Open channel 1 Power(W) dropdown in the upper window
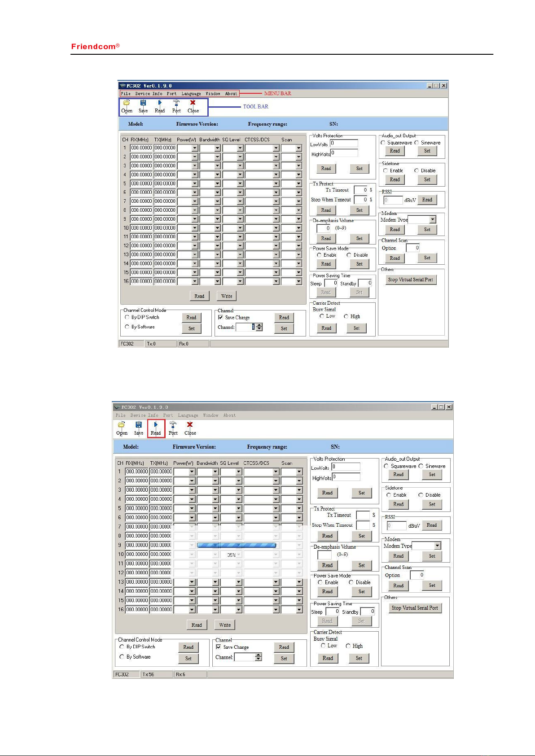The width and height of the screenshot is (535, 756). [x=195, y=148]
